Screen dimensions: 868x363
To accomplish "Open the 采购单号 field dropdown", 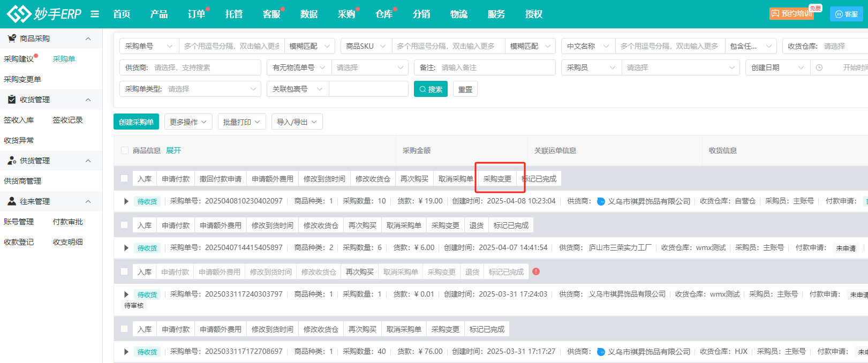I will coord(149,46).
